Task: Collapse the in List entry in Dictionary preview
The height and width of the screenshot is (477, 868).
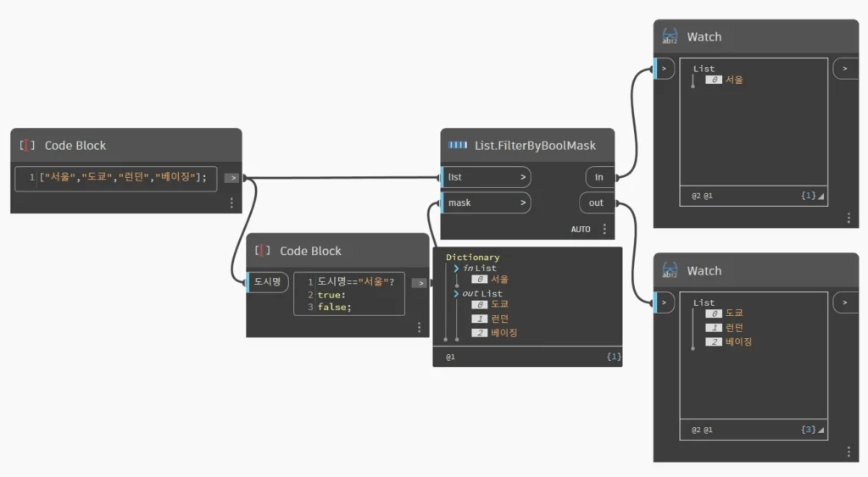Action: 456,269
